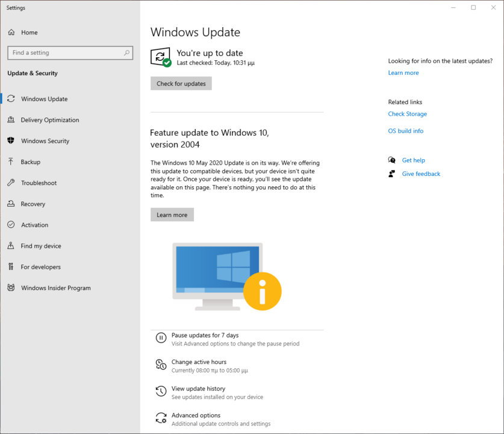Screen dimensions: 504x434
Task: Click the Backup upload arrow icon
Action: click(x=11, y=162)
